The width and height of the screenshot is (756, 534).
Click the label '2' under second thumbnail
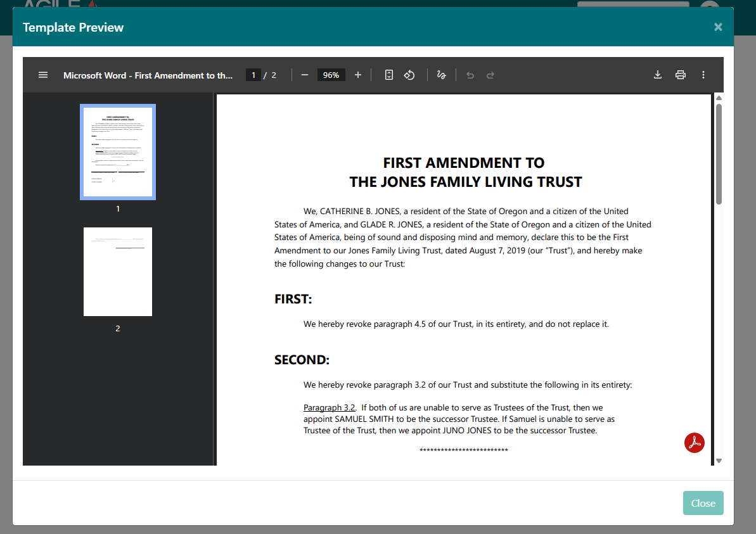coord(118,328)
